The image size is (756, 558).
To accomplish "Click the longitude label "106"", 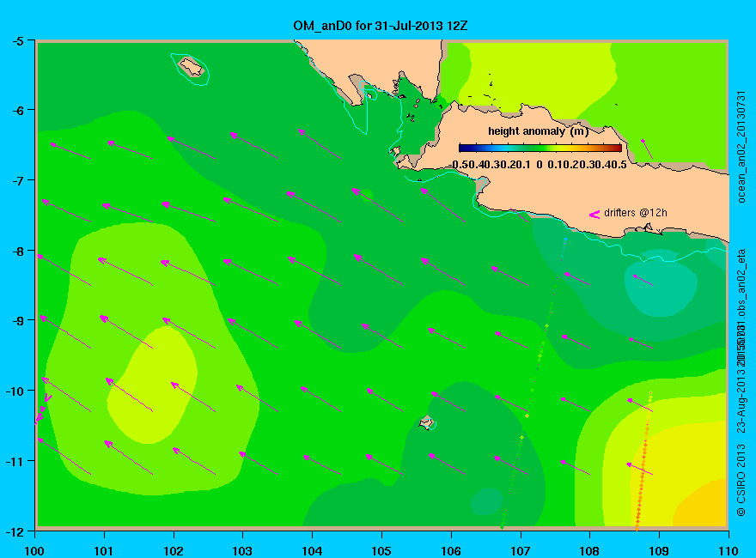I will point(451,551).
